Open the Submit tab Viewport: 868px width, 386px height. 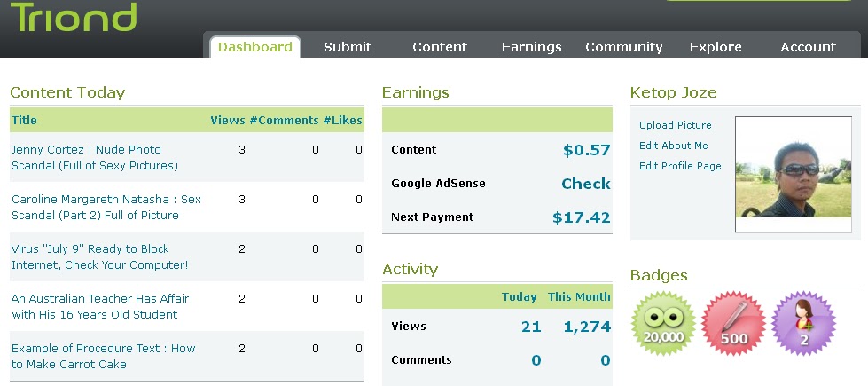(348, 47)
